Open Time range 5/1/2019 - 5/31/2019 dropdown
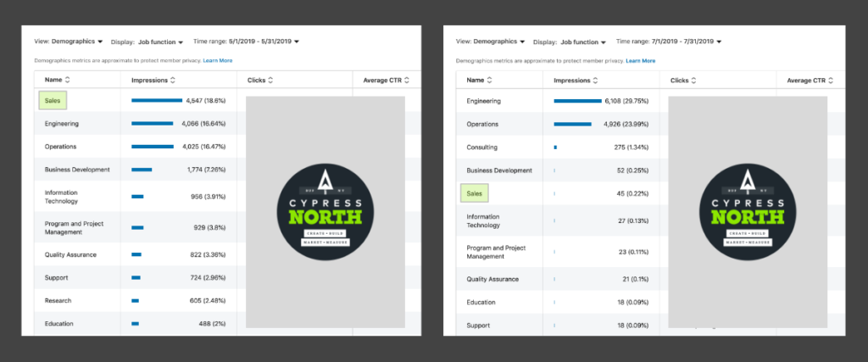Viewport: 868px width, 362px height. [x=247, y=42]
